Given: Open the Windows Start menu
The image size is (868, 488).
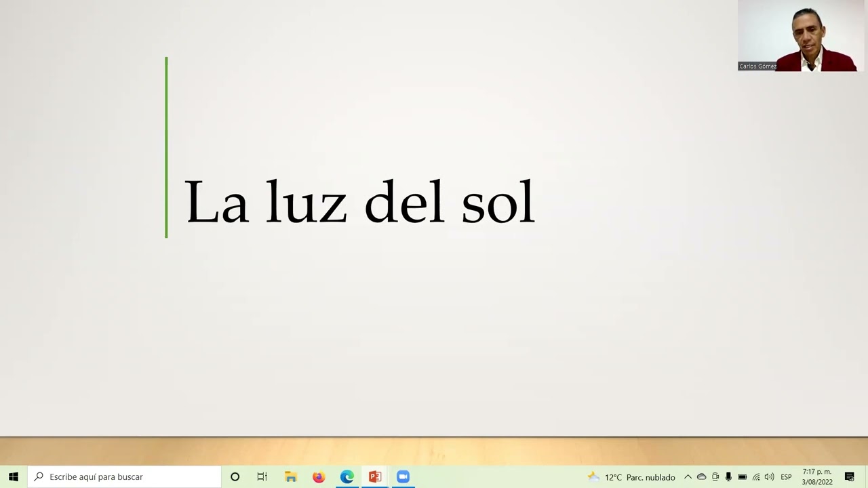Looking at the screenshot, I should (x=13, y=476).
